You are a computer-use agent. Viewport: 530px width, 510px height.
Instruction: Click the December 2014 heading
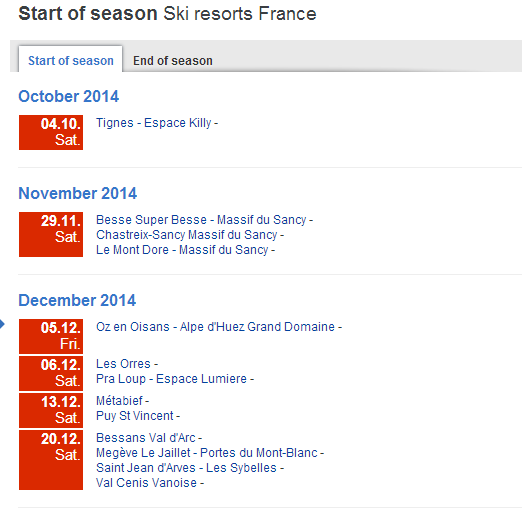[77, 300]
